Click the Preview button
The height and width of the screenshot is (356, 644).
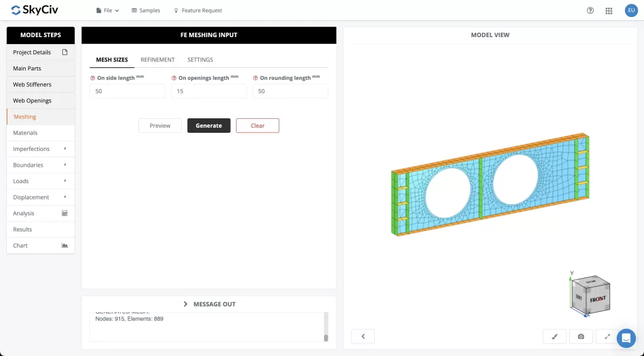coord(160,126)
